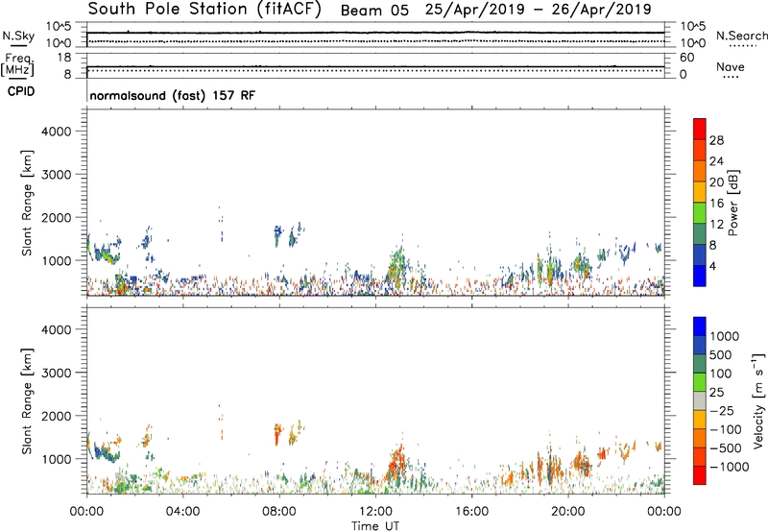Click 'normalsound (fast) 157 RF' text
The height and width of the screenshot is (532, 768).
click(x=173, y=95)
